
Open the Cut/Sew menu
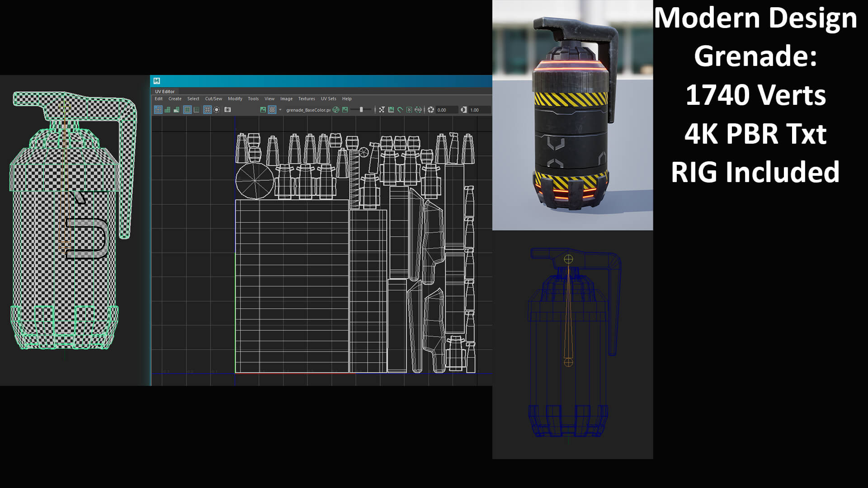[x=213, y=99]
